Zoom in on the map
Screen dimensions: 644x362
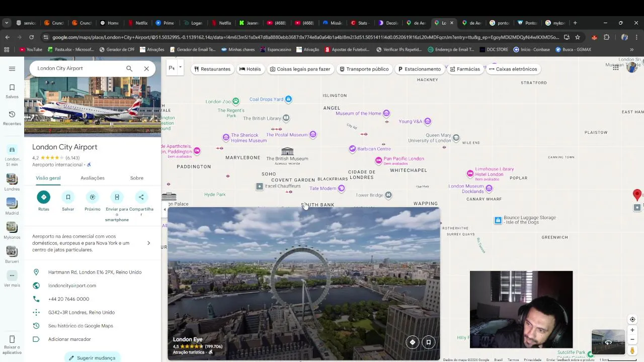point(632,330)
